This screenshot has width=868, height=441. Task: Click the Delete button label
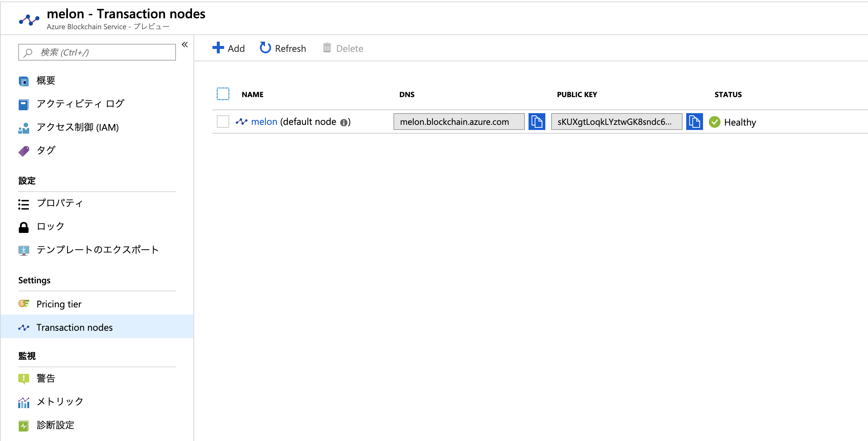(350, 49)
